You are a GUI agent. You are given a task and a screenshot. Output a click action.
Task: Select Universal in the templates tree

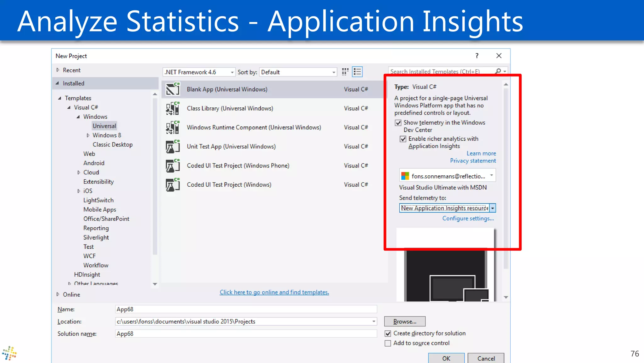coord(104,126)
